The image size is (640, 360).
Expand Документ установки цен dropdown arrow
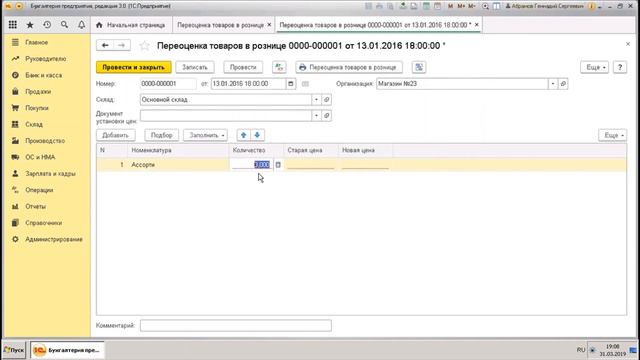tap(316, 116)
